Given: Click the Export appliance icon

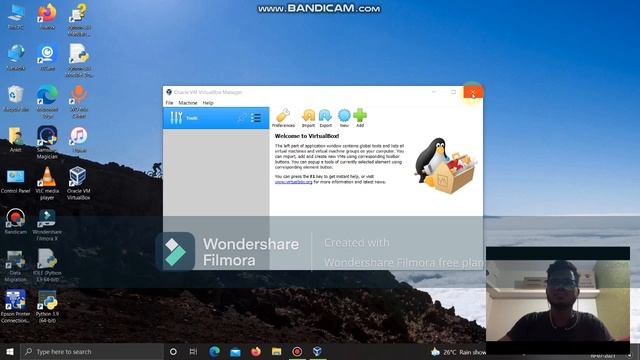Looking at the screenshot, I should [x=325, y=118].
